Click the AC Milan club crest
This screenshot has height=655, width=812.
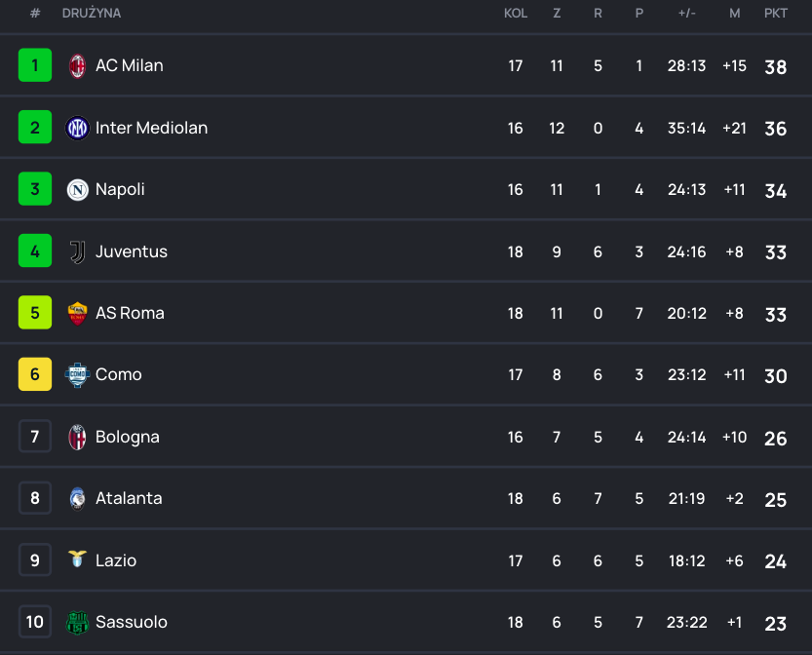coord(77,66)
